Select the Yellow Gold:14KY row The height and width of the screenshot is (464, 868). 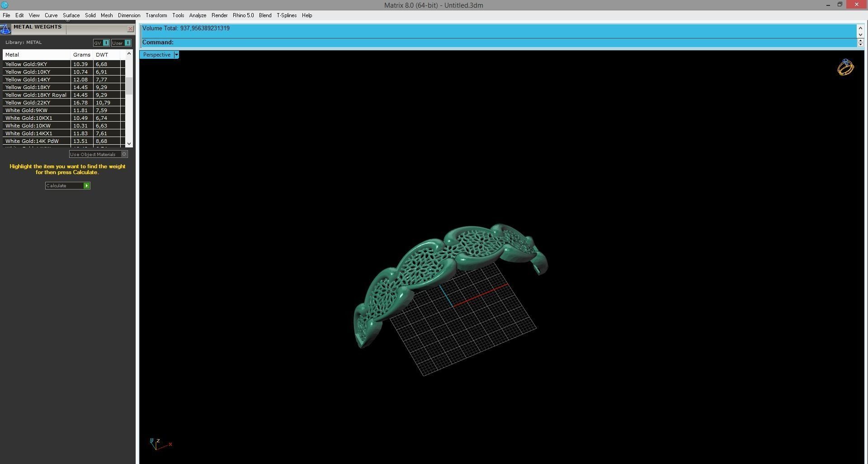click(x=64, y=80)
